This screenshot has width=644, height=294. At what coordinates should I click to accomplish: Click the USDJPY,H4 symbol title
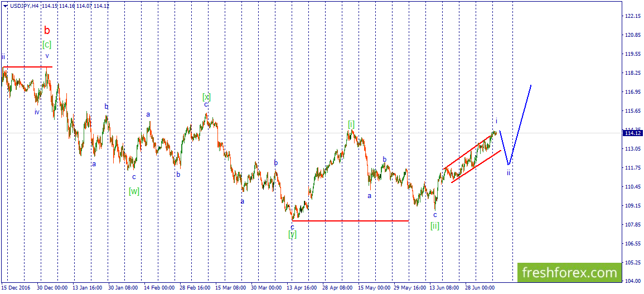(x=23, y=6)
